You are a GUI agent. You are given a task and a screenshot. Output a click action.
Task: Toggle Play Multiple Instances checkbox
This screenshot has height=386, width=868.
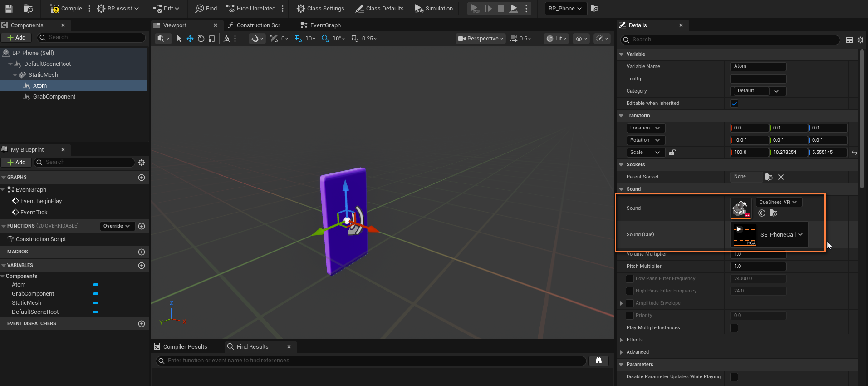734,328
